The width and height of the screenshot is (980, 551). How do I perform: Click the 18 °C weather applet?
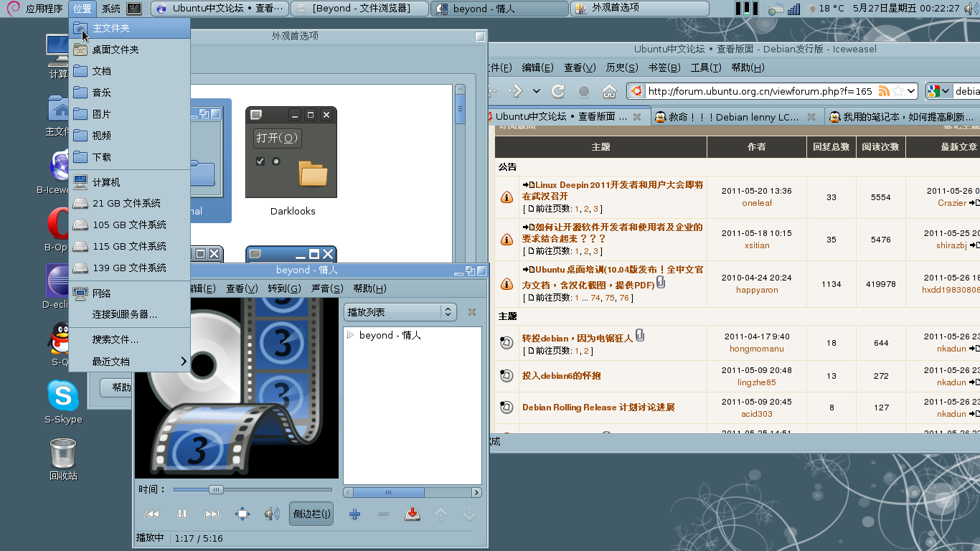(826, 9)
